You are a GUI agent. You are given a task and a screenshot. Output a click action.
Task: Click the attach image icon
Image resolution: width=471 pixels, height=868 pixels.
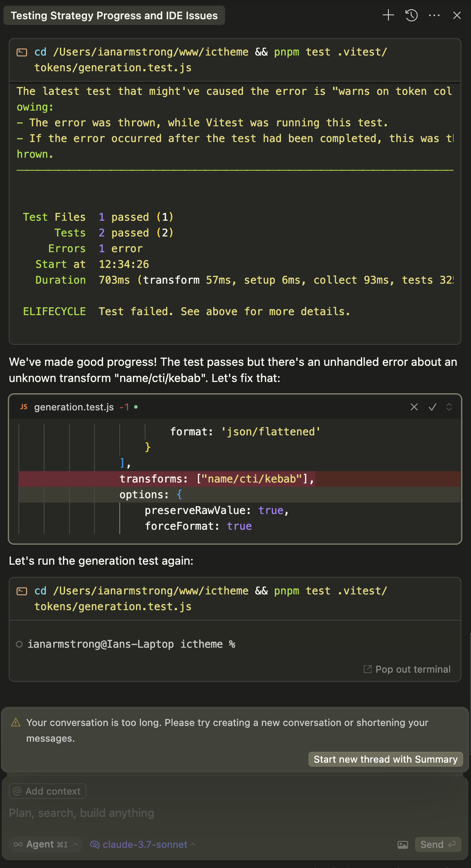point(403,844)
